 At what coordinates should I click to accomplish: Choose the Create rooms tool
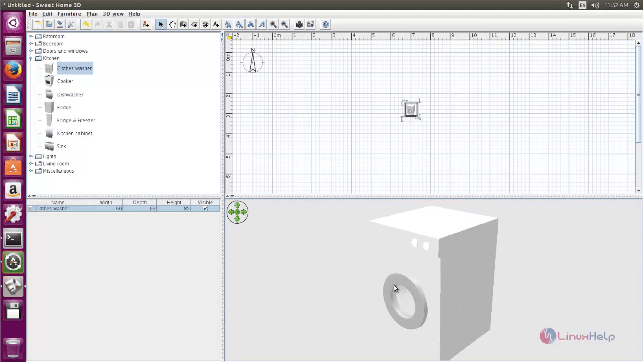click(194, 24)
